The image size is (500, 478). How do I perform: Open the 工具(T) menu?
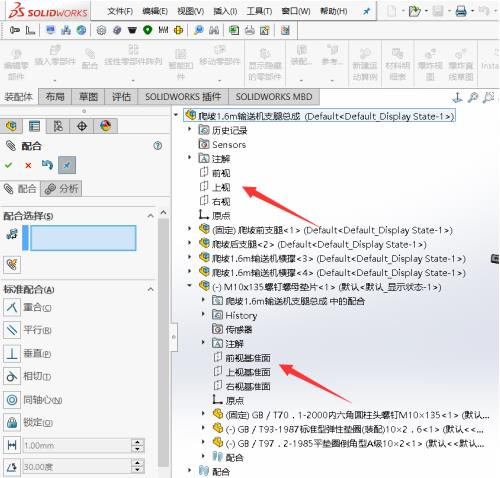259,11
